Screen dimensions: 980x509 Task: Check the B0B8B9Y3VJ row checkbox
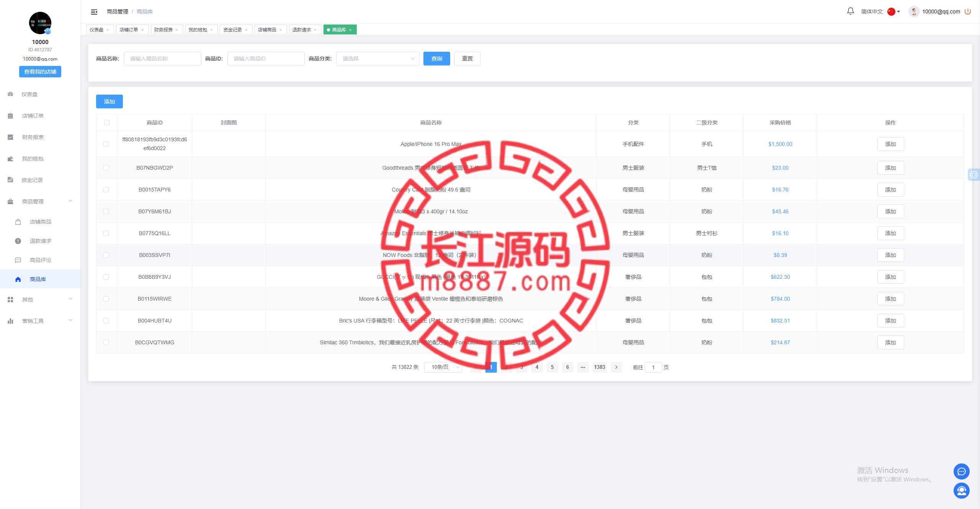(x=106, y=277)
